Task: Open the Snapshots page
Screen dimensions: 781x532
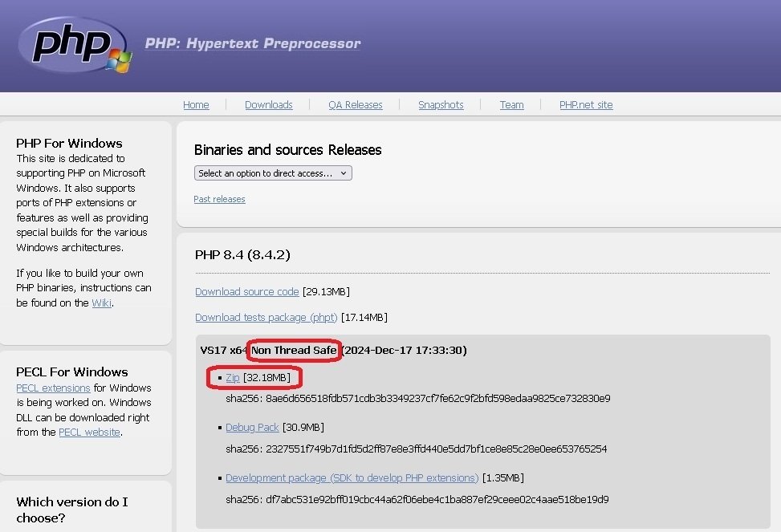Action: pyautogui.click(x=441, y=104)
